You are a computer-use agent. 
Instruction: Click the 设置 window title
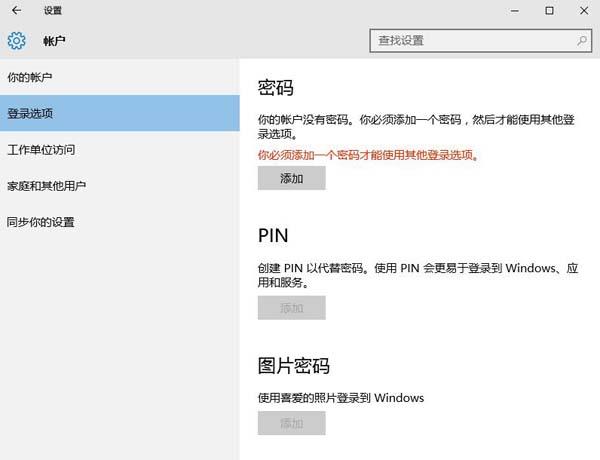click(x=53, y=11)
